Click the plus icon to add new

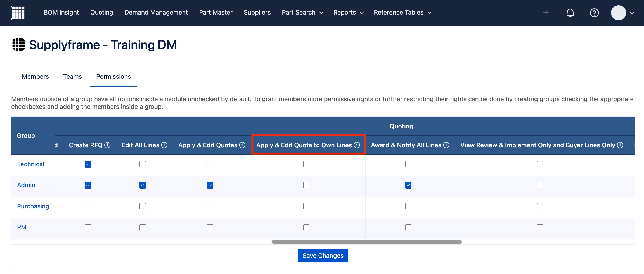[x=546, y=13]
